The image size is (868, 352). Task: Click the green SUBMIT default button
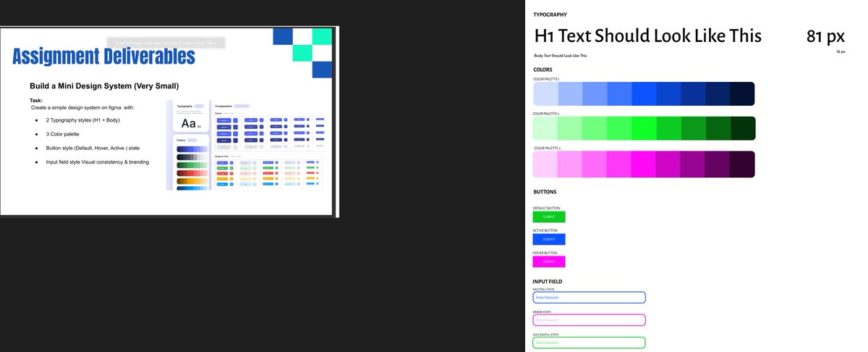(549, 217)
